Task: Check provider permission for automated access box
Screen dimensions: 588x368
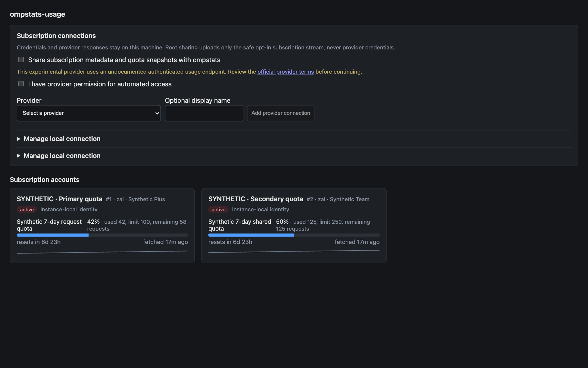Action: (21, 84)
